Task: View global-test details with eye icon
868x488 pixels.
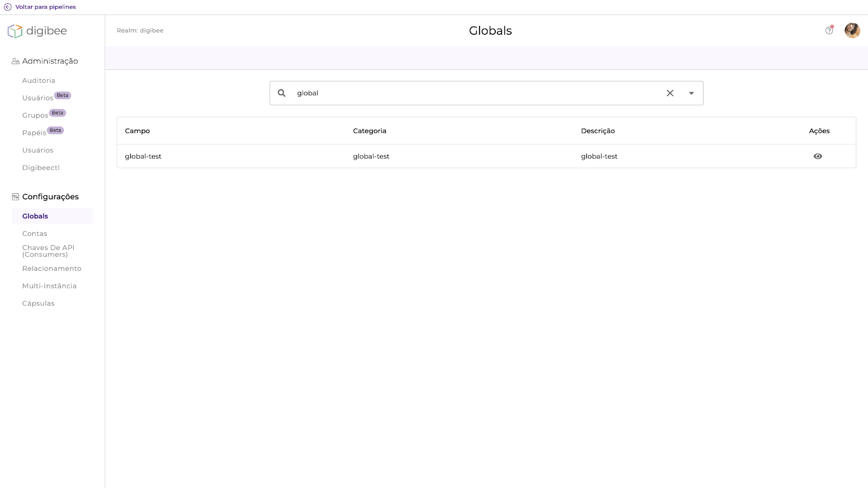Action: (x=818, y=156)
